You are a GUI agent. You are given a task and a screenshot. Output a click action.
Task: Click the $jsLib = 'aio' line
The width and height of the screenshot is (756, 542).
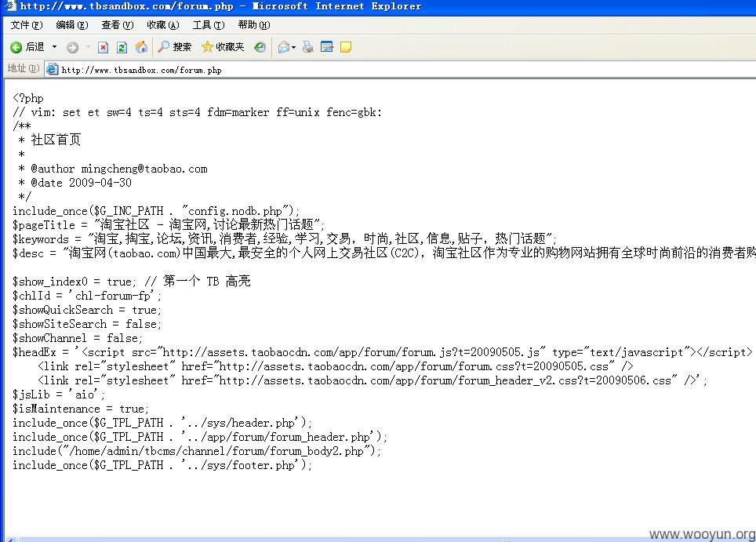tap(58, 395)
